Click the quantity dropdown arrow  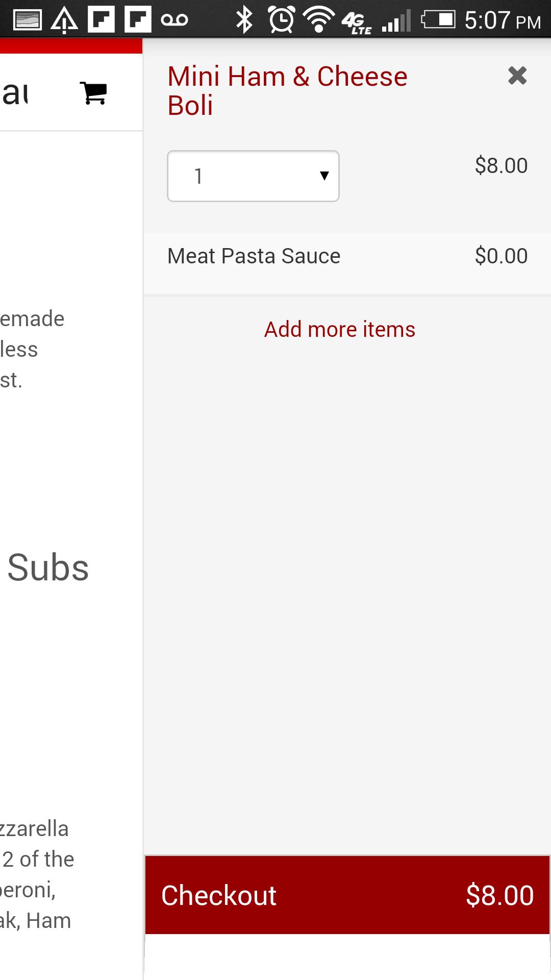324,176
